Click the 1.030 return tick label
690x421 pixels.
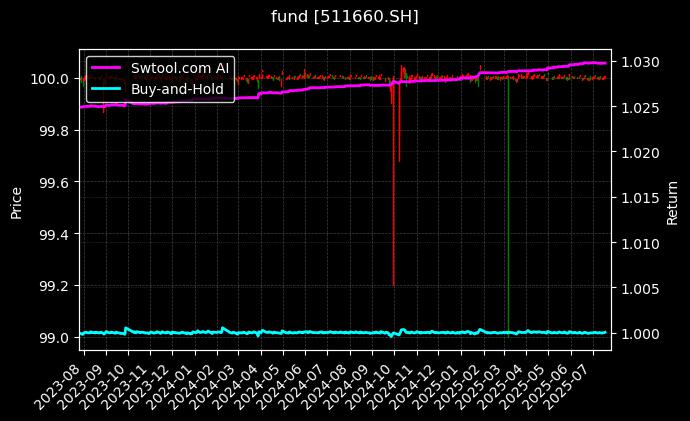coord(638,62)
